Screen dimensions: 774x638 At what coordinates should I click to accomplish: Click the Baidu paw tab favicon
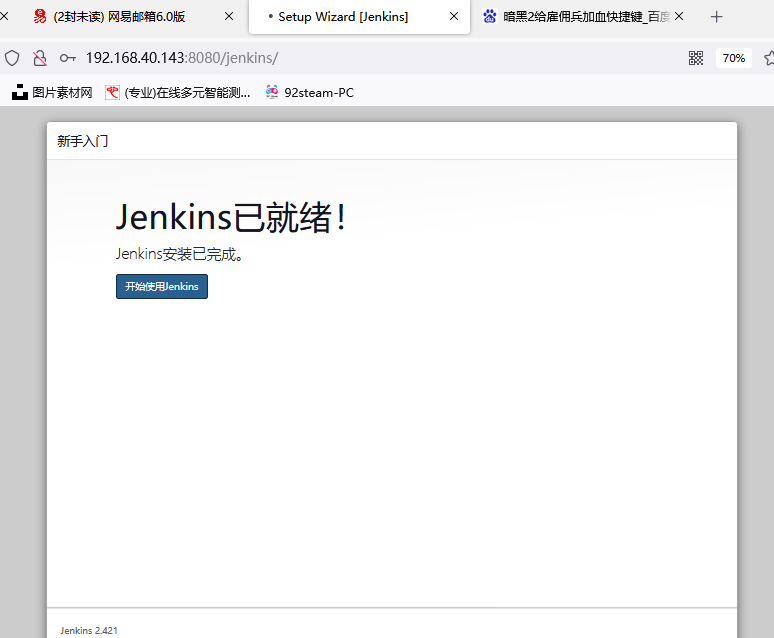[x=490, y=16]
